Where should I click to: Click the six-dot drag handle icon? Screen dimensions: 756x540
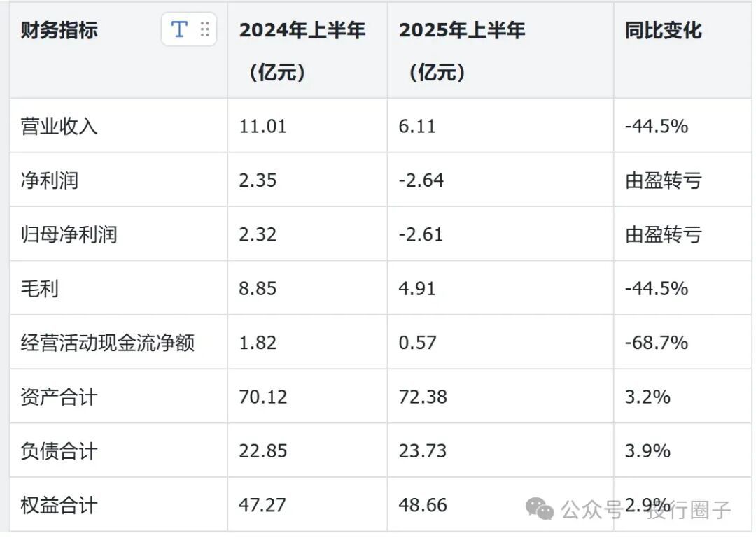[204, 29]
